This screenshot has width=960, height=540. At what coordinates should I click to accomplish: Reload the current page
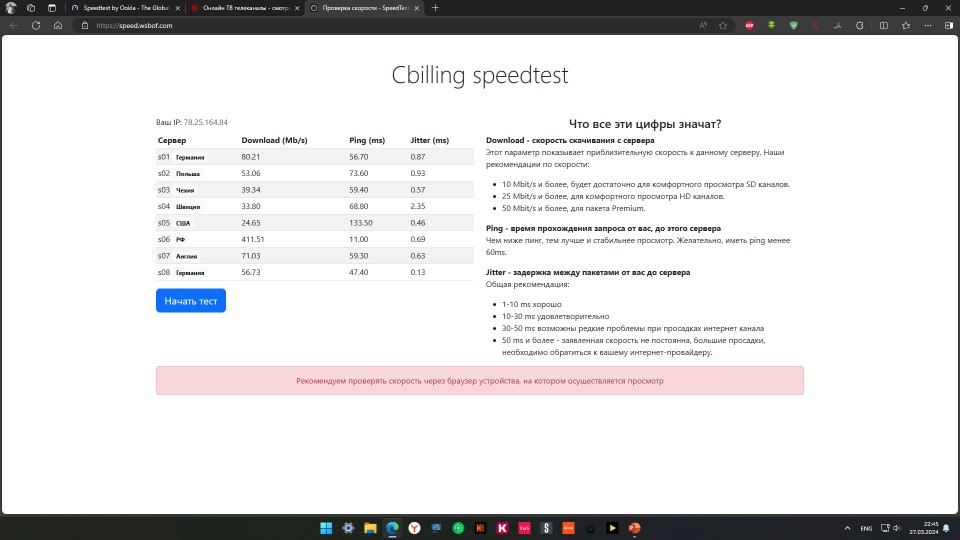pyautogui.click(x=36, y=26)
